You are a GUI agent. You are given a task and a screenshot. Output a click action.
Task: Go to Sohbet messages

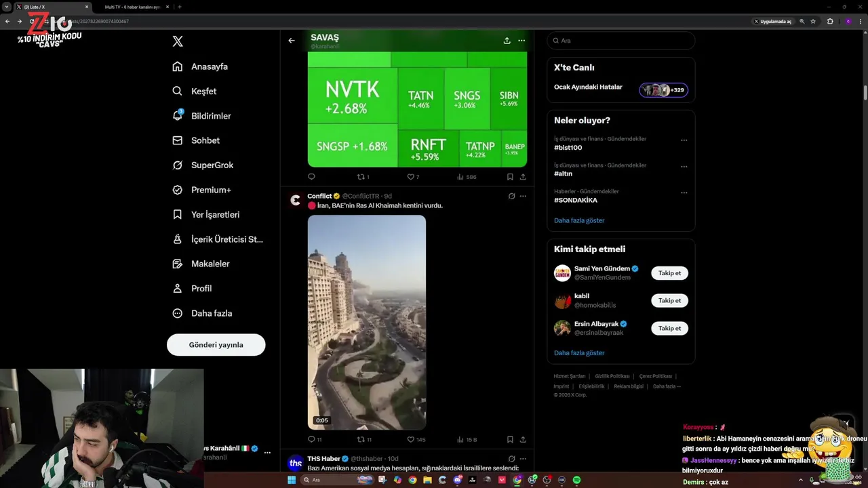(x=196, y=140)
